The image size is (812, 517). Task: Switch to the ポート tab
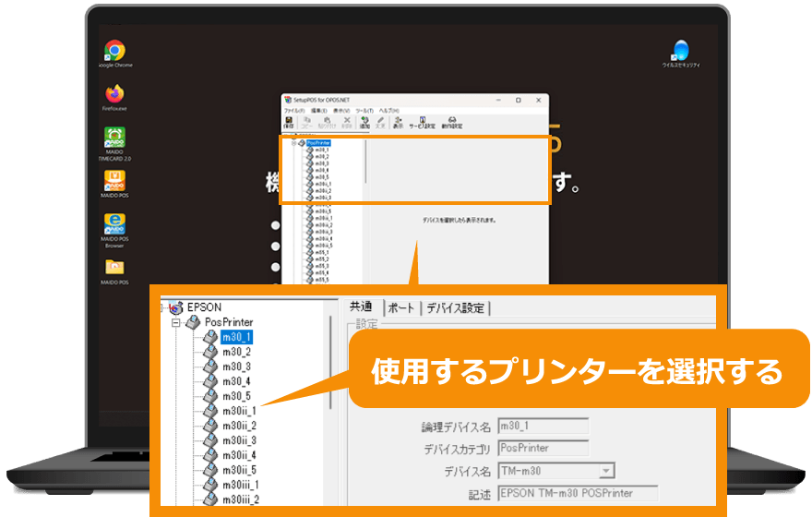[402, 308]
